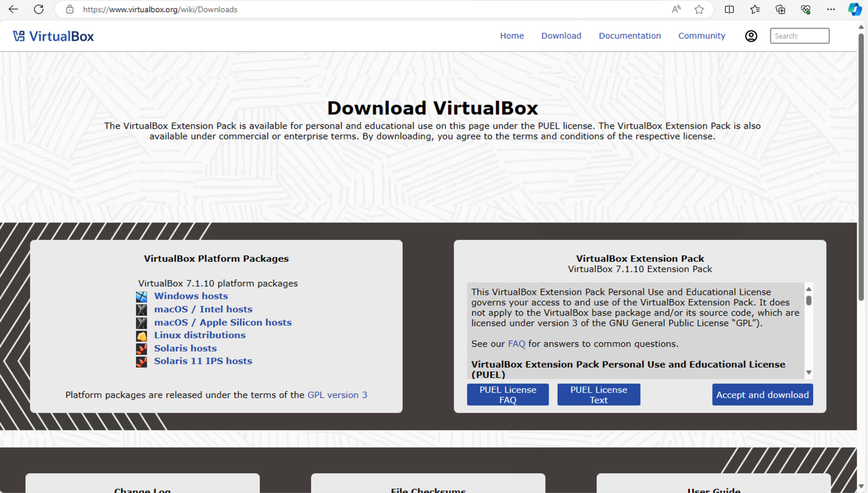868x493 pixels.
Task: Click the browser Back arrow
Action: tap(13, 9)
